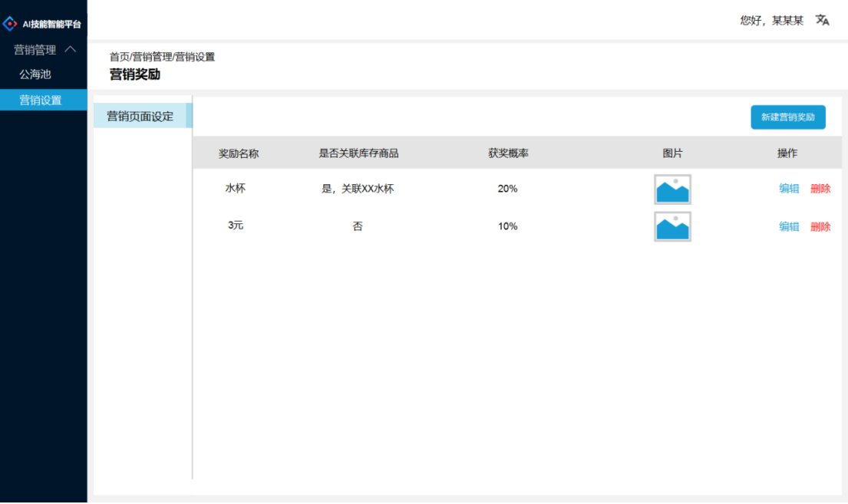This screenshot has height=504, width=848.
Task: Edit the 水杯 reward entry
Action: 789,188
